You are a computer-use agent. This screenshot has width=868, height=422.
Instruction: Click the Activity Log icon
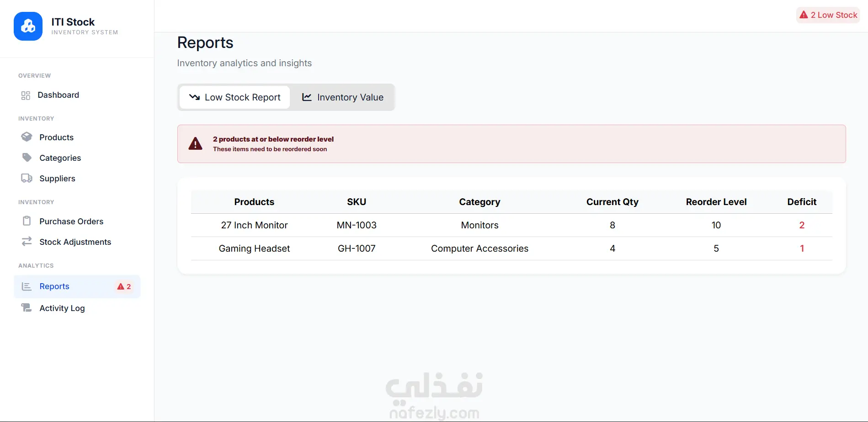[x=27, y=308]
